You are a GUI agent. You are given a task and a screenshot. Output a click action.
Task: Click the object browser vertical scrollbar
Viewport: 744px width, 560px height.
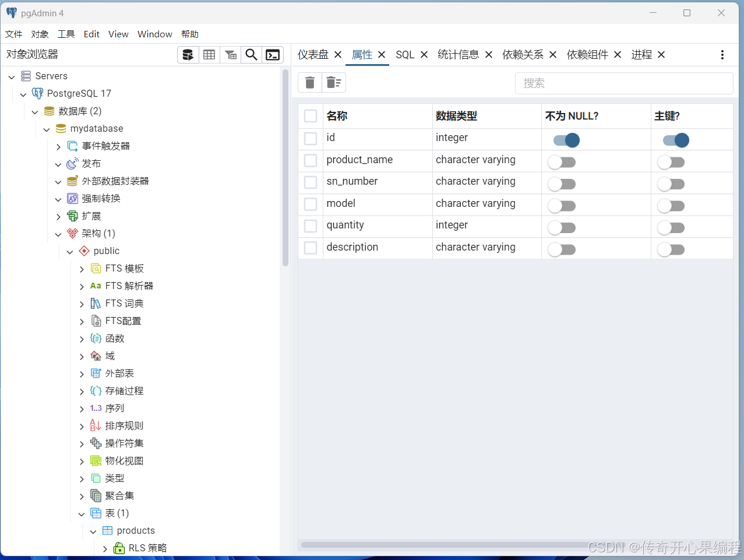[x=285, y=168]
